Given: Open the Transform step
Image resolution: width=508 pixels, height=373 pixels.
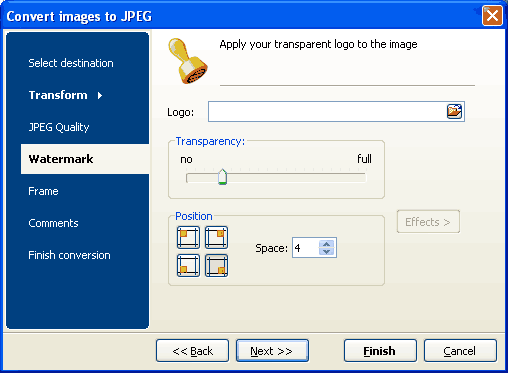Looking at the screenshot, I should pos(58,95).
